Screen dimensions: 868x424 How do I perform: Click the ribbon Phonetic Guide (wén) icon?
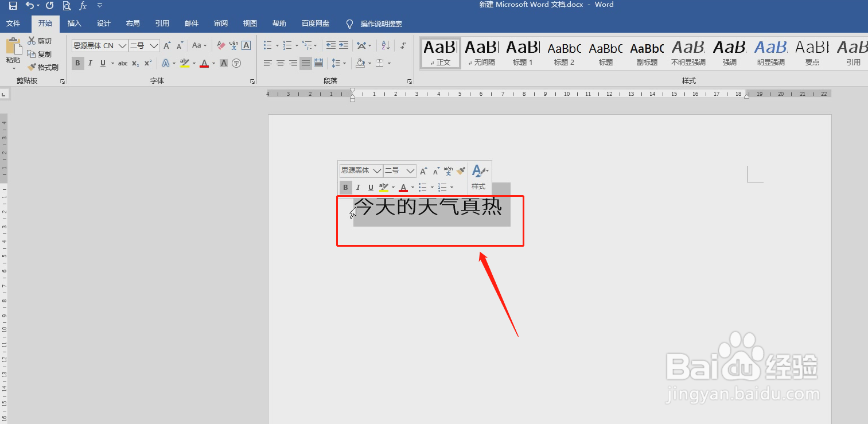[233, 45]
